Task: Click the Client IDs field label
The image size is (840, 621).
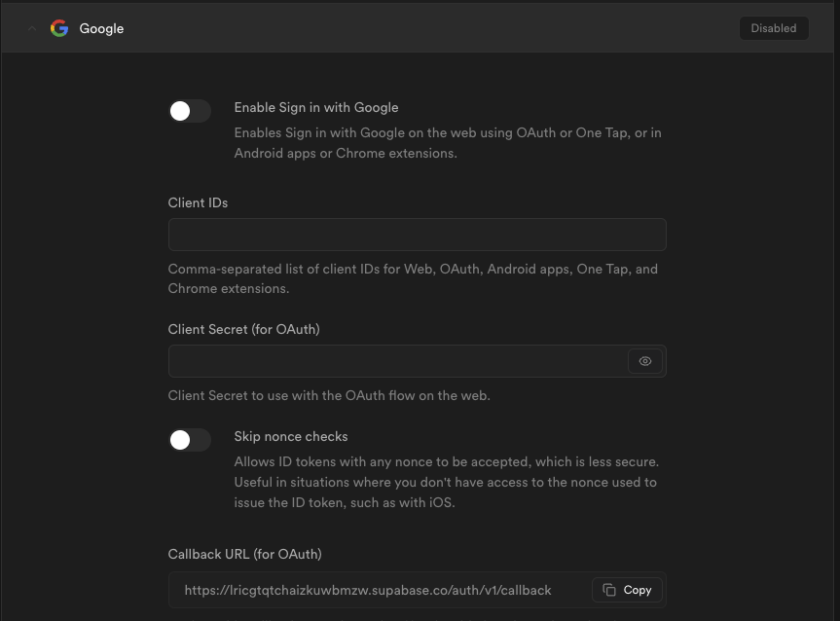Action: point(198,202)
